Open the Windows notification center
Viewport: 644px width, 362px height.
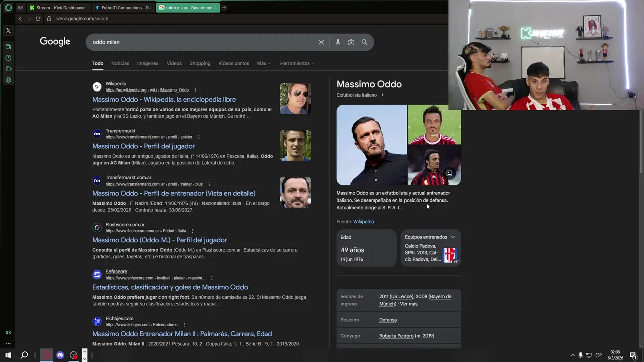pyautogui.click(x=633, y=355)
